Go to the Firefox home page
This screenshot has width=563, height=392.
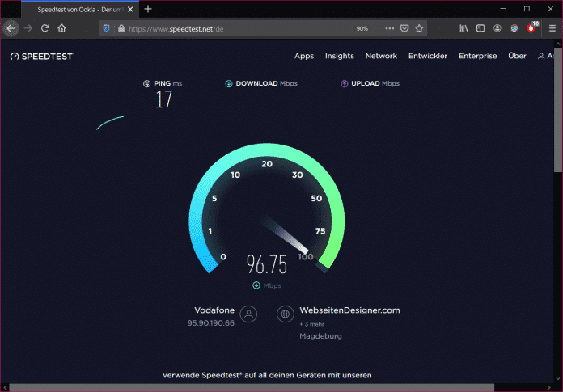[61, 28]
